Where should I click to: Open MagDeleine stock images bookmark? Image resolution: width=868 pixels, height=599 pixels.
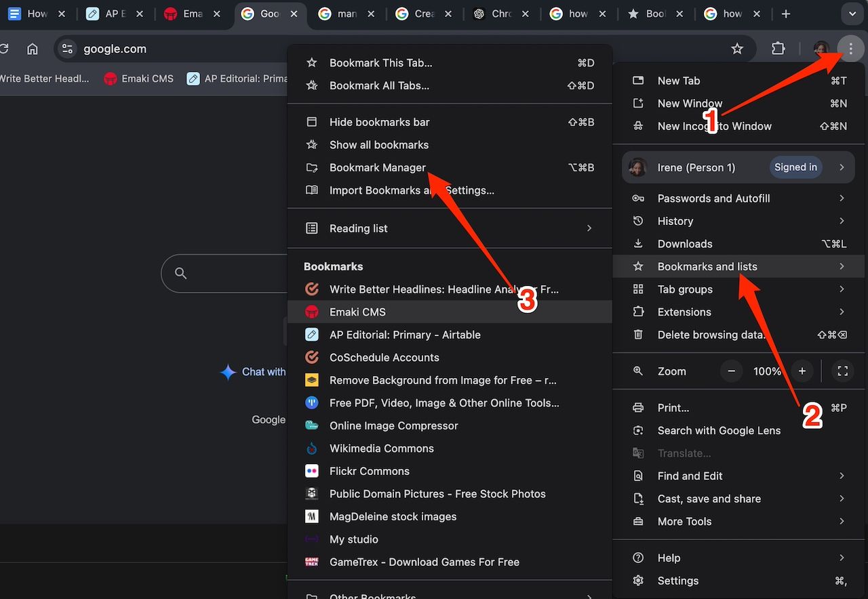pyautogui.click(x=450, y=516)
